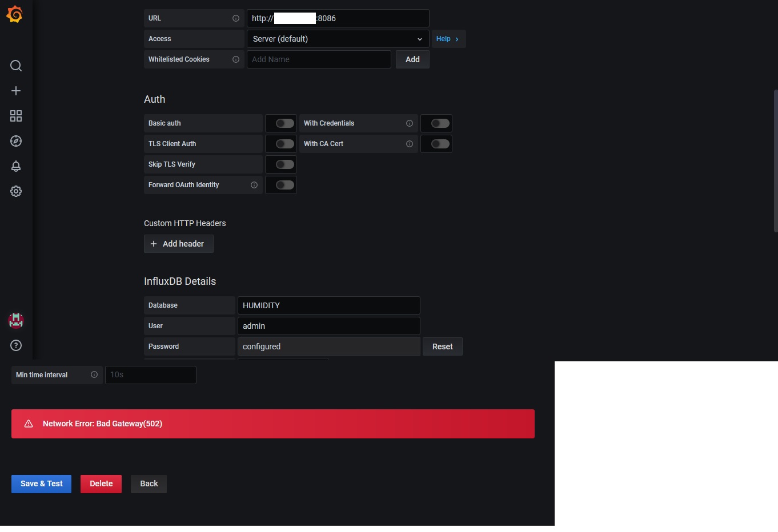Show Min time interval info icon
778x532 pixels.
pos(94,375)
